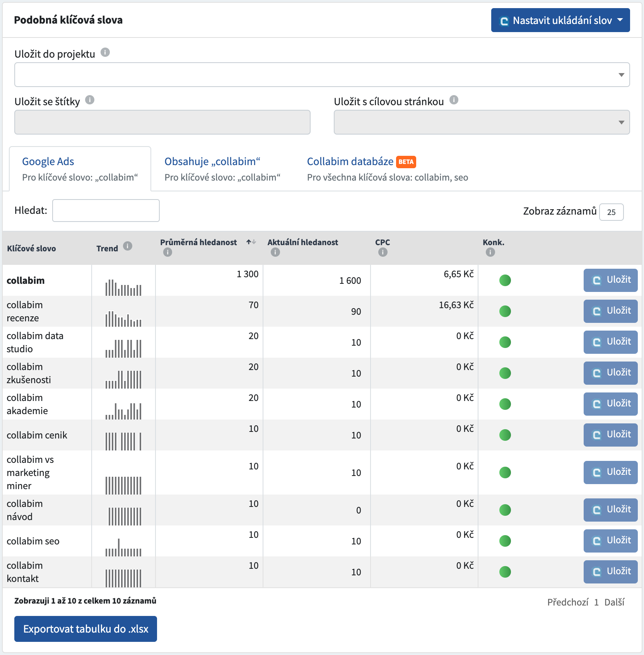
Task: Click Uložit button for collabim keyword
Action: [611, 280]
